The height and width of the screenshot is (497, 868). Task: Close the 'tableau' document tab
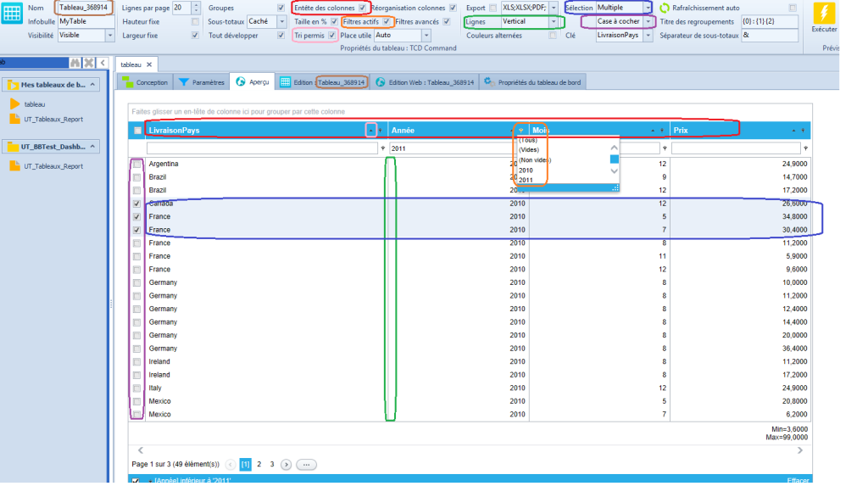pos(149,64)
